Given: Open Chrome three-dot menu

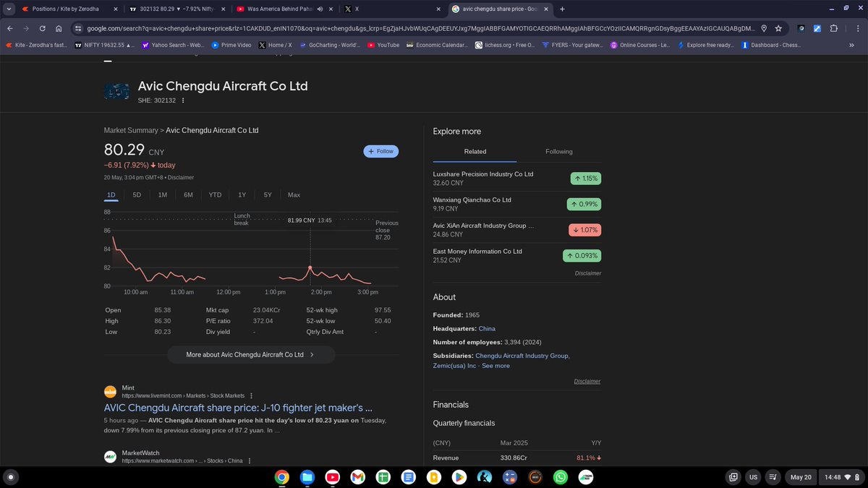Looking at the screenshot, I should coord(859,28).
